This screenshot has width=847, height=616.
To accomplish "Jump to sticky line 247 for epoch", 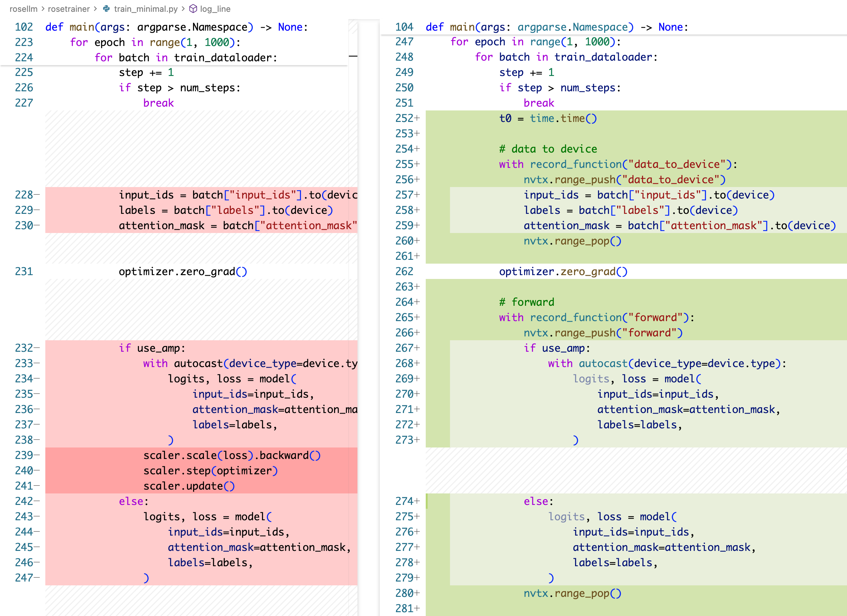I will (534, 42).
